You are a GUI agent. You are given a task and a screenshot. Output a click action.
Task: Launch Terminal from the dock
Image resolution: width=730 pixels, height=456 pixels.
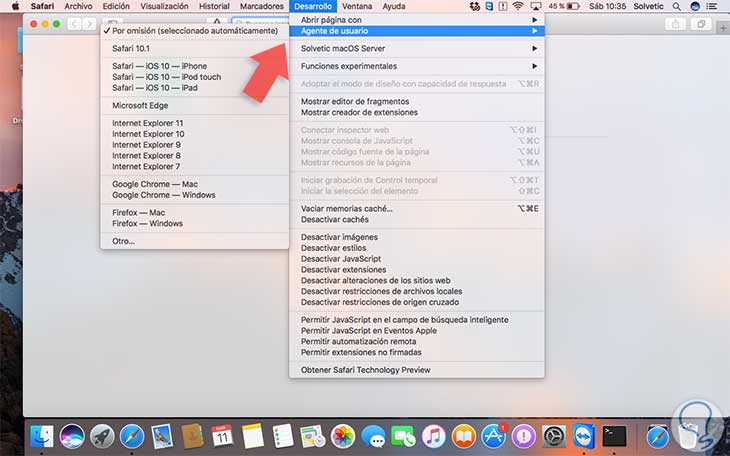[614, 437]
